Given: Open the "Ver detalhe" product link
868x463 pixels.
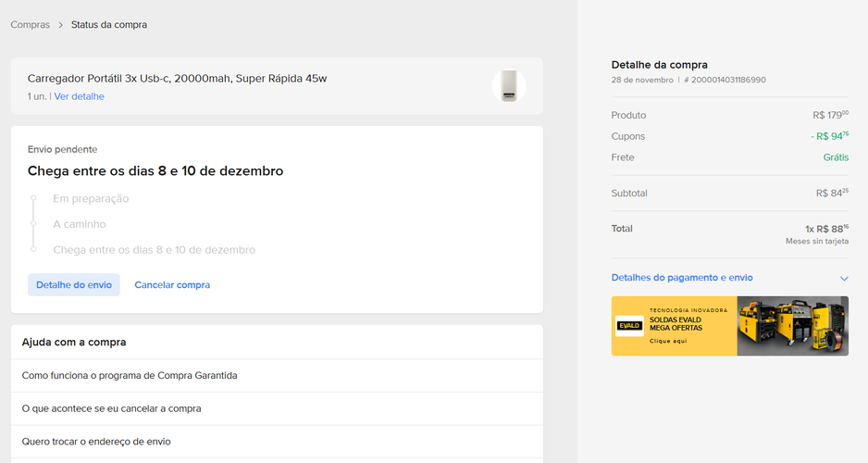Looking at the screenshot, I should [79, 96].
